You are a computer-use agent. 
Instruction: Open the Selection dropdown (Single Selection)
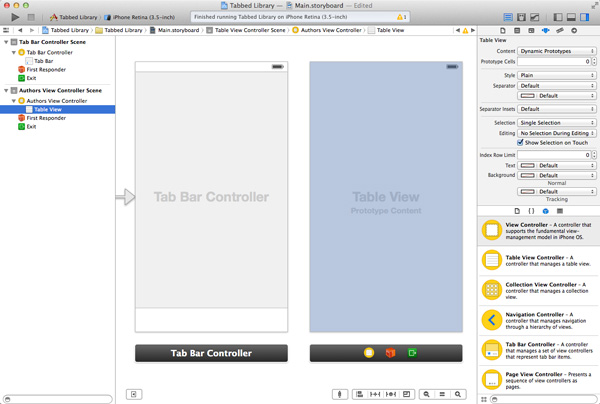557,123
